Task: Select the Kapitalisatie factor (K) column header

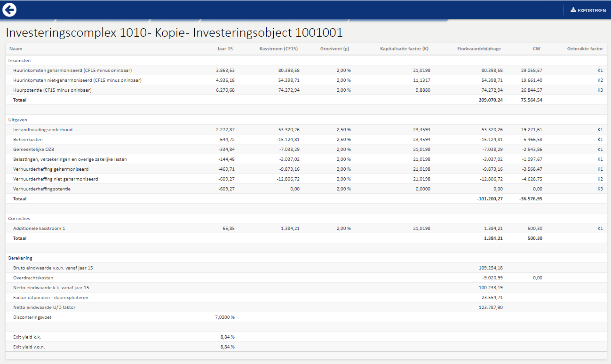Action: [x=405, y=48]
